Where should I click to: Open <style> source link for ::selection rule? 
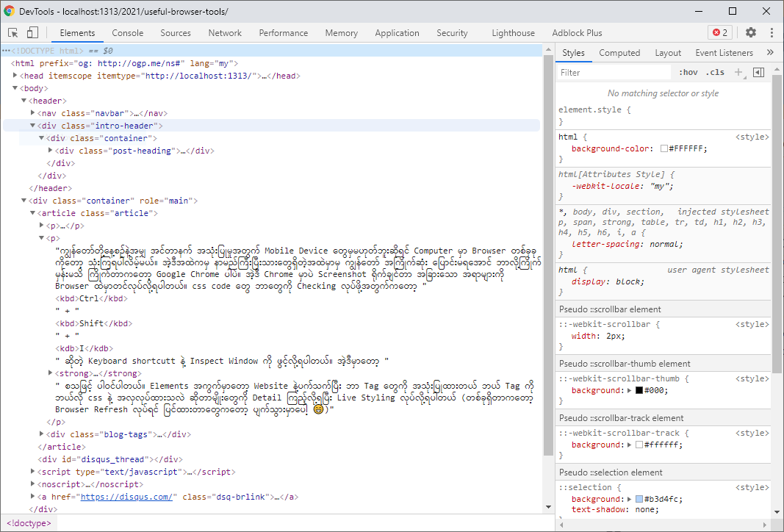752,487
